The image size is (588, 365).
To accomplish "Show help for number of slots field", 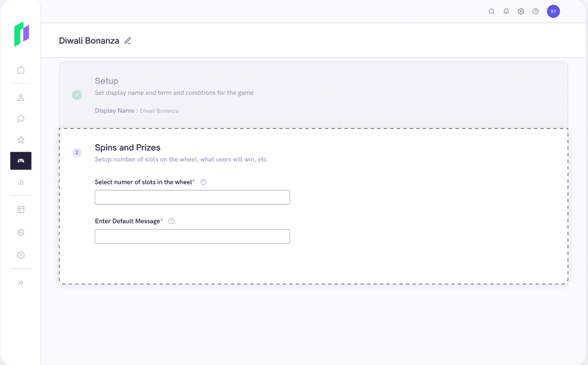I will pyautogui.click(x=204, y=182).
